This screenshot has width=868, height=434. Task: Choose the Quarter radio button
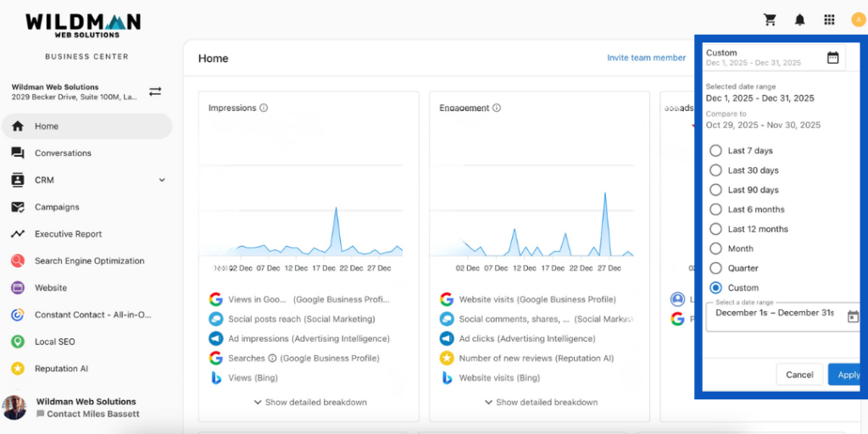[716, 268]
